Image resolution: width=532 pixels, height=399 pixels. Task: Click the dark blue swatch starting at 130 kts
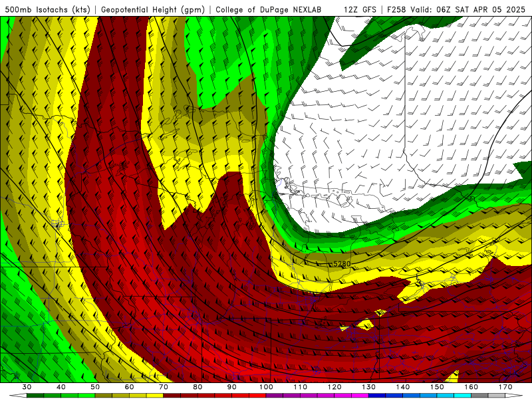(377, 396)
